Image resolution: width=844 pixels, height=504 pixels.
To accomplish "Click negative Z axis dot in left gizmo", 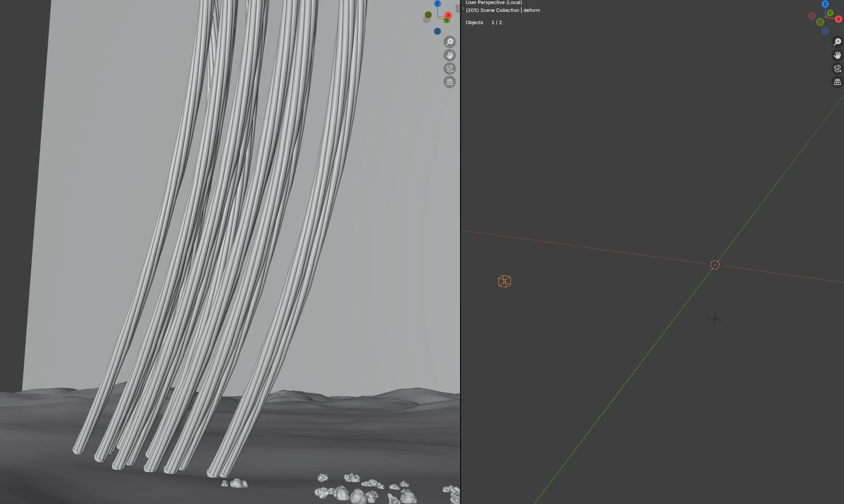I will (x=437, y=31).
